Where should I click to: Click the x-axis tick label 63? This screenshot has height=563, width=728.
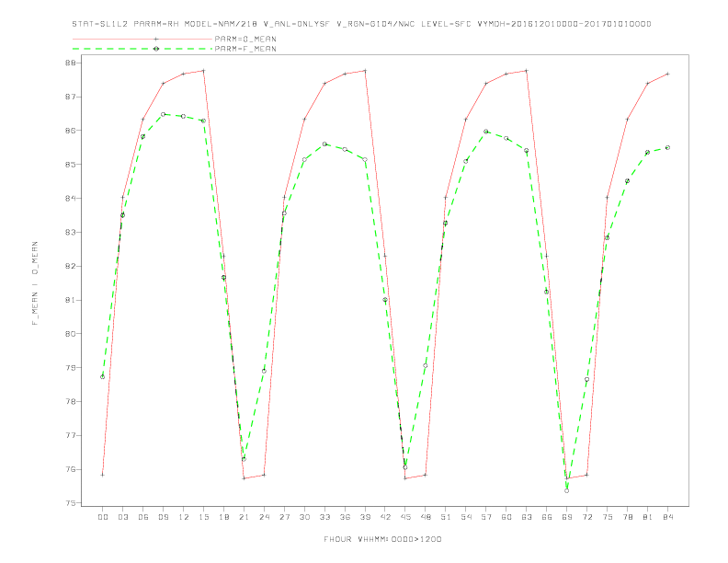pyautogui.click(x=527, y=517)
